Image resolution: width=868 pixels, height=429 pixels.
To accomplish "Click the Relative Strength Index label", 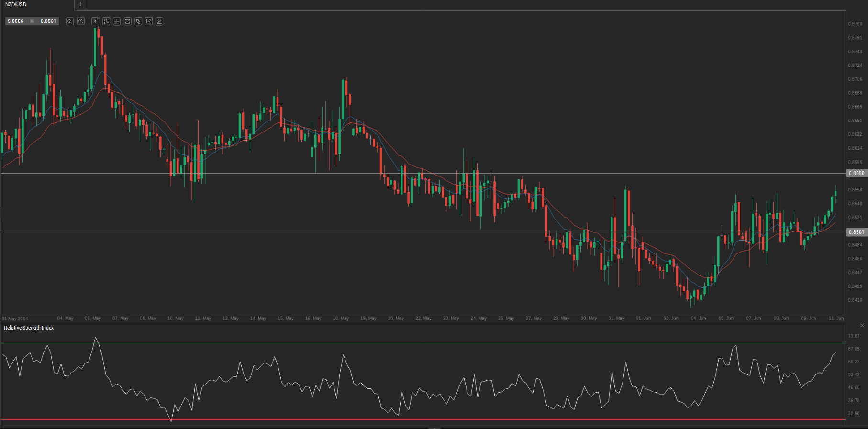I will click(x=29, y=328).
